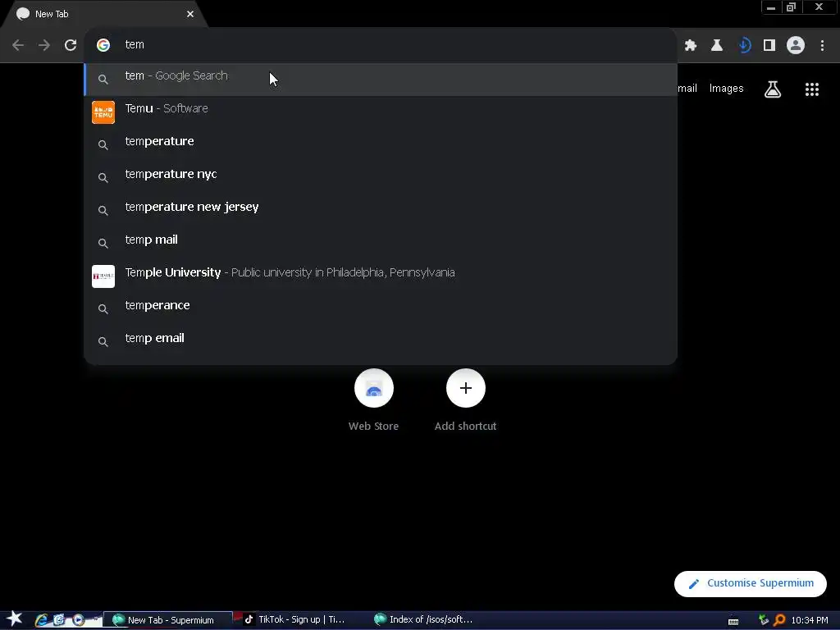The image size is (840, 630).
Task: Click the 10:34 PM clock
Action: [810, 620]
